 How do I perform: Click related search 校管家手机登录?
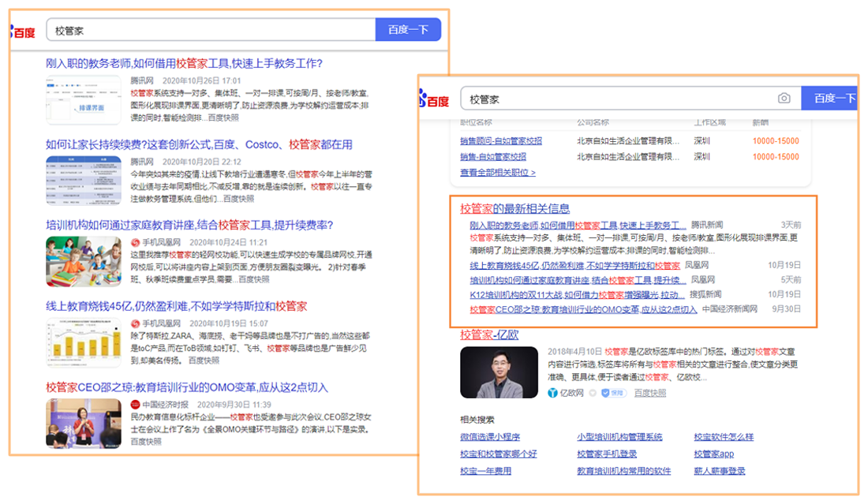[x=607, y=454]
